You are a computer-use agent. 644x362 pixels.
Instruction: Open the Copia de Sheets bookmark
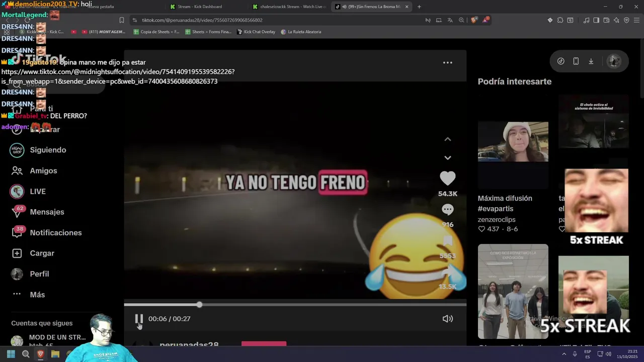(156, 32)
